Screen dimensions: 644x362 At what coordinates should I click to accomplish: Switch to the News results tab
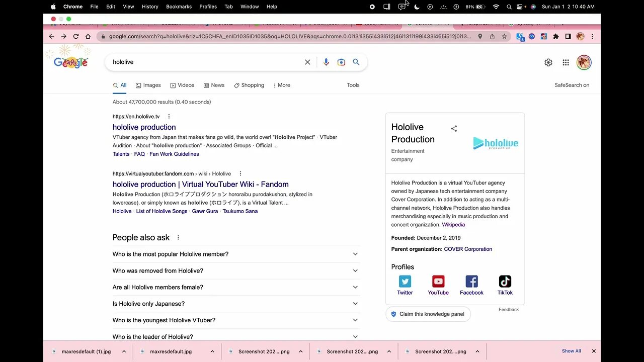pos(214,85)
